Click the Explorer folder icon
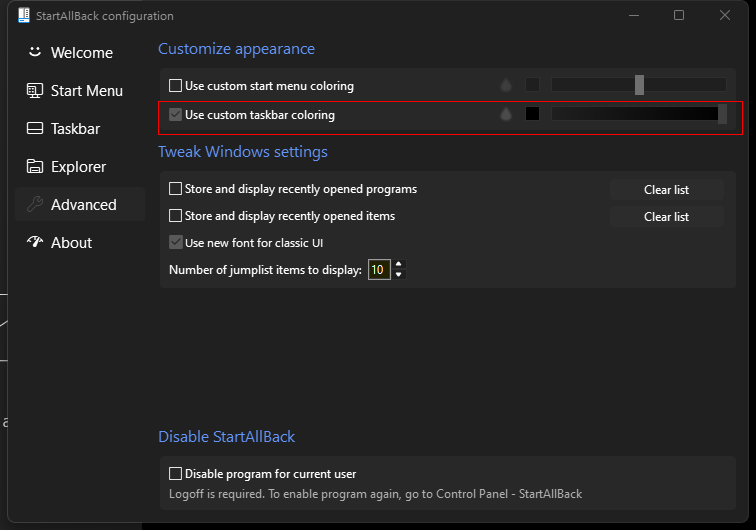This screenshot has width=756, height=530. [x=35, y=166]
